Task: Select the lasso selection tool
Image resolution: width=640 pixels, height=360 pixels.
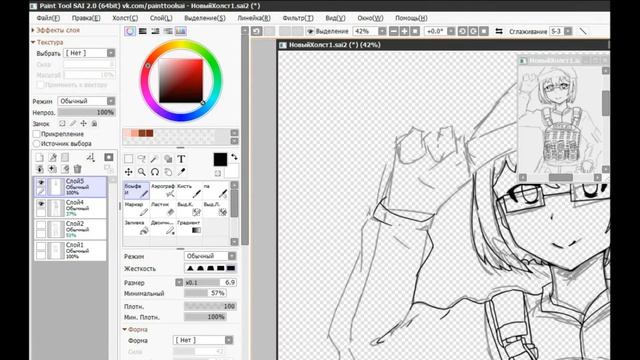Action: 142,159
